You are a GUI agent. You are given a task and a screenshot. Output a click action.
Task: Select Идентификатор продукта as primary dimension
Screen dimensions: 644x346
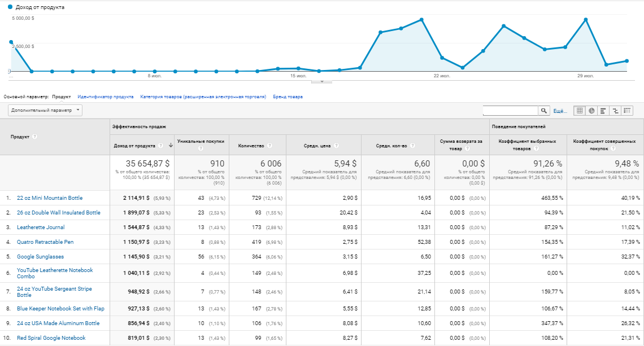106,97
